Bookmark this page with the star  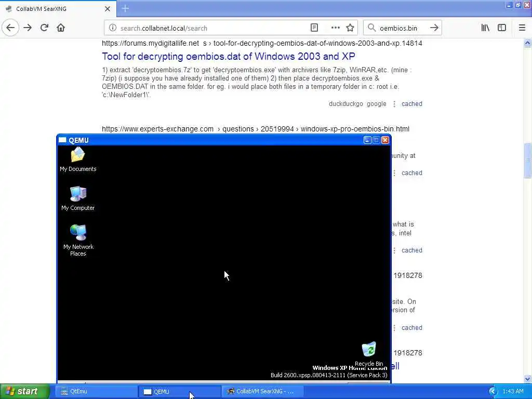(350, 28)
